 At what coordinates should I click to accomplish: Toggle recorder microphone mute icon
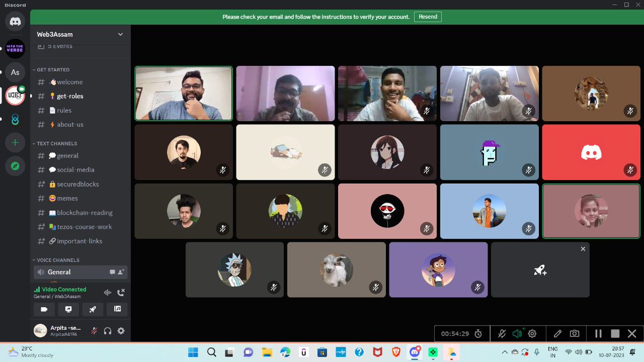pyautogui.click(x=502, y=334)
